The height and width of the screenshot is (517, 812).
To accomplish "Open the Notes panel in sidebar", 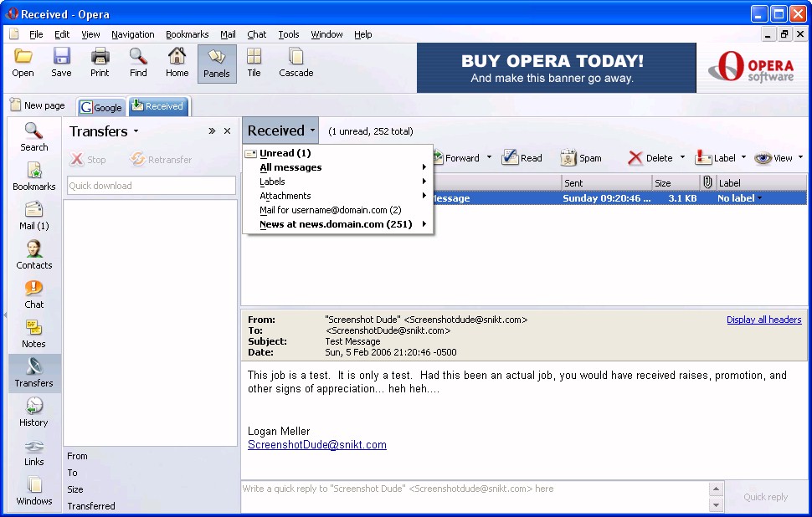I will tap(34, 334).
